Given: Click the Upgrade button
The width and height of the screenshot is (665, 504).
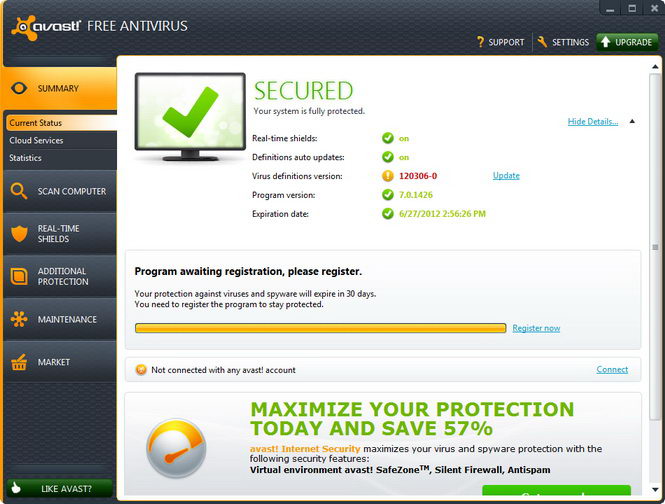Looking at the screenshot, I should tap(627, 42).
